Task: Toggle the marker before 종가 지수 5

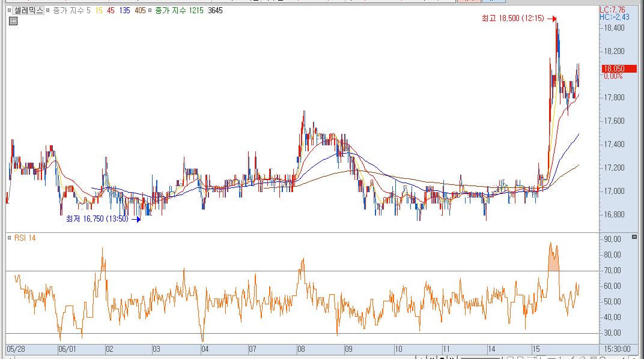Action: tap(48, 10)
